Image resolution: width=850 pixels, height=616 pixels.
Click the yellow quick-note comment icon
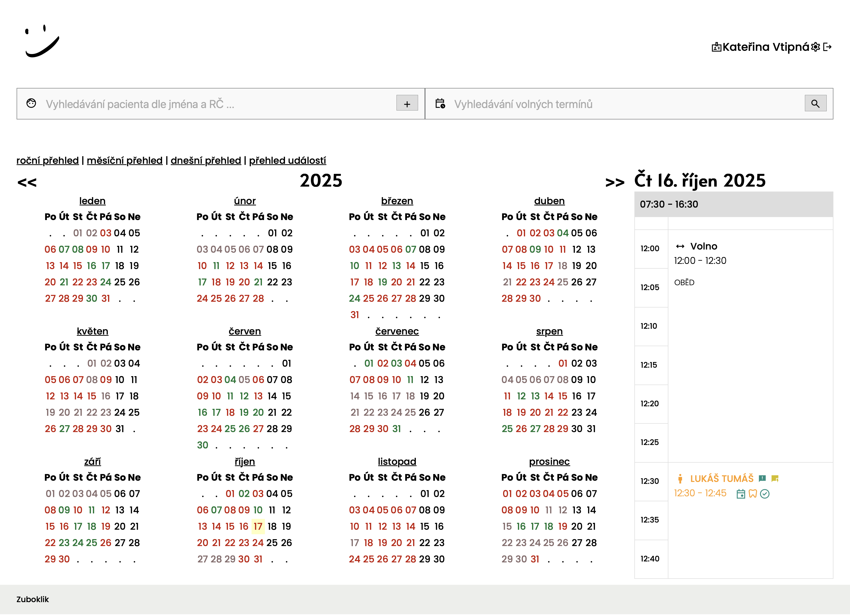click(775, 478)
